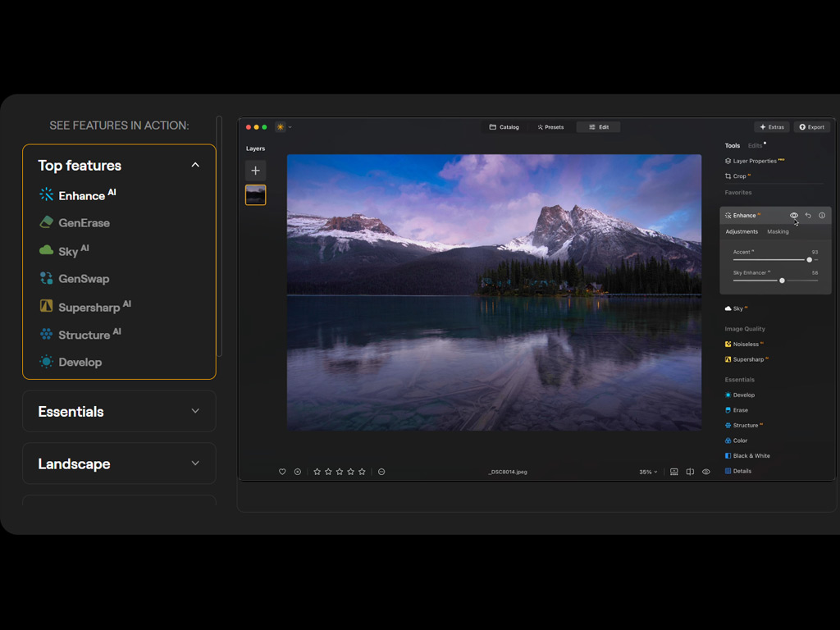
Task: Open Layer Properties in tools panel
Action: point(754,162)
